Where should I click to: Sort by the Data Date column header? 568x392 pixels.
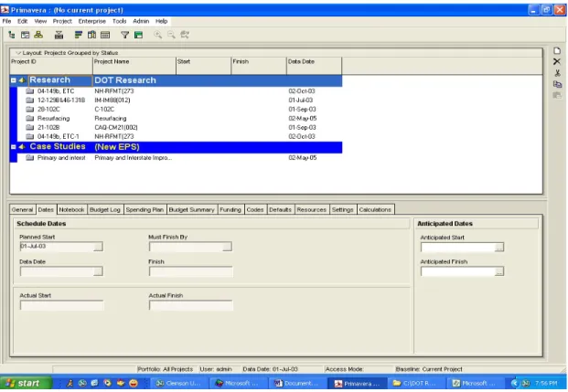click(x=314, y=66)
